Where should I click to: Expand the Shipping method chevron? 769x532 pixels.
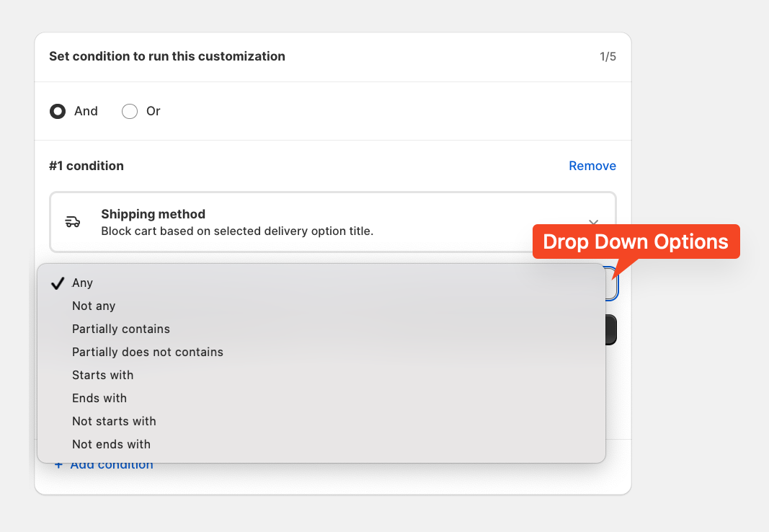click(593, 223)
